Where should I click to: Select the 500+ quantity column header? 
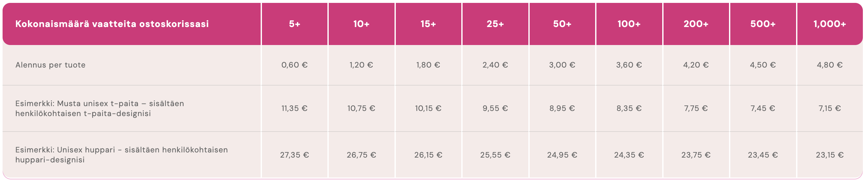(763, 24)
